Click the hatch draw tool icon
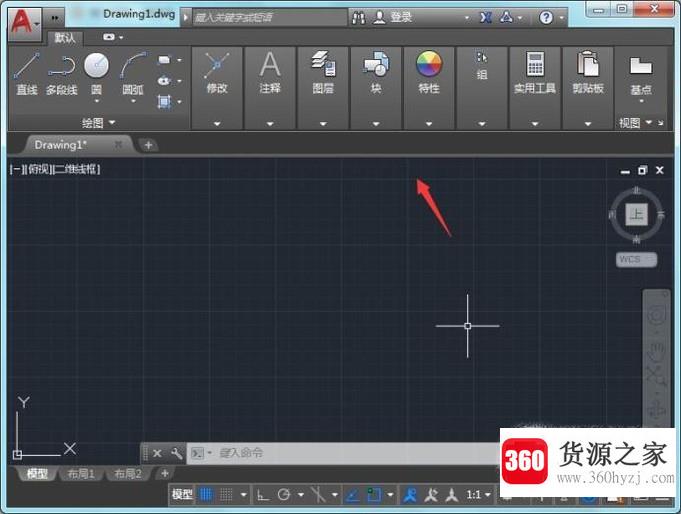The height and width of the screenshot is (514, 681). [164, 102]
